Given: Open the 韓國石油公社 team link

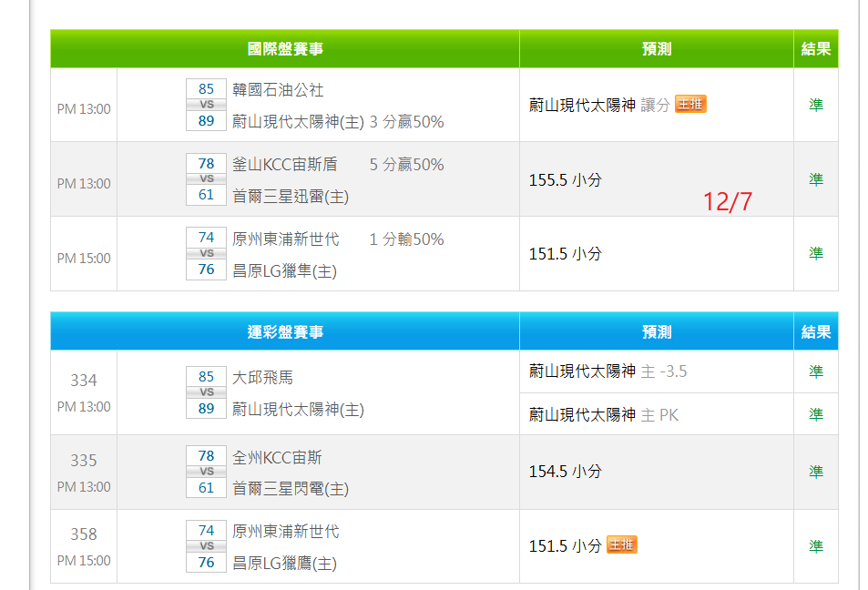Looking at the screenshot, I should [x=278, y=90].
